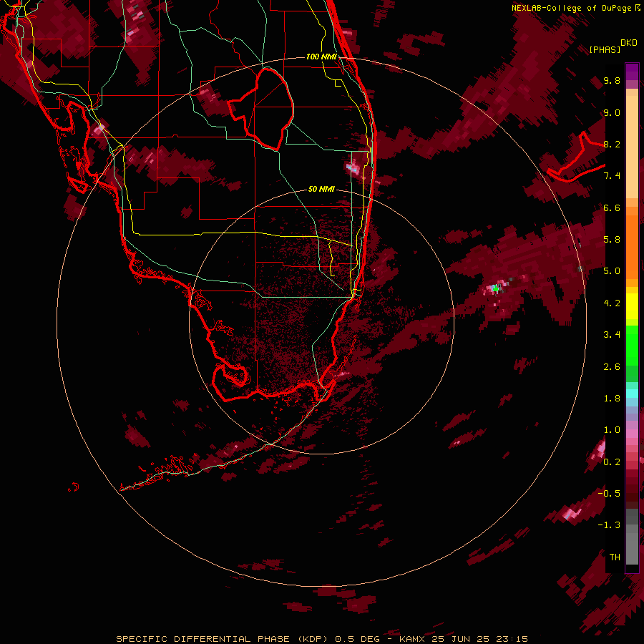Click the 1.8 value on the color scale
This screenshot has height=644, width=644.
[x=612, y=399]
